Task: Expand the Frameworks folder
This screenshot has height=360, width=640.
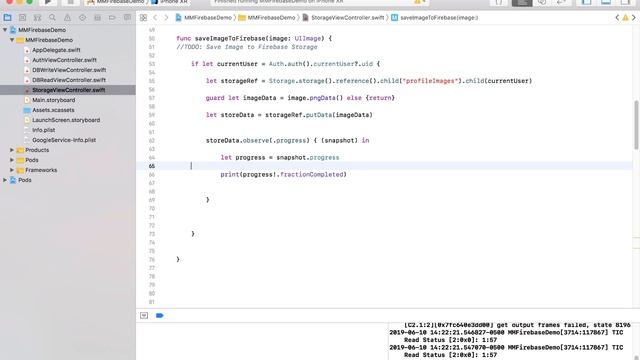Action: [12, 170]
